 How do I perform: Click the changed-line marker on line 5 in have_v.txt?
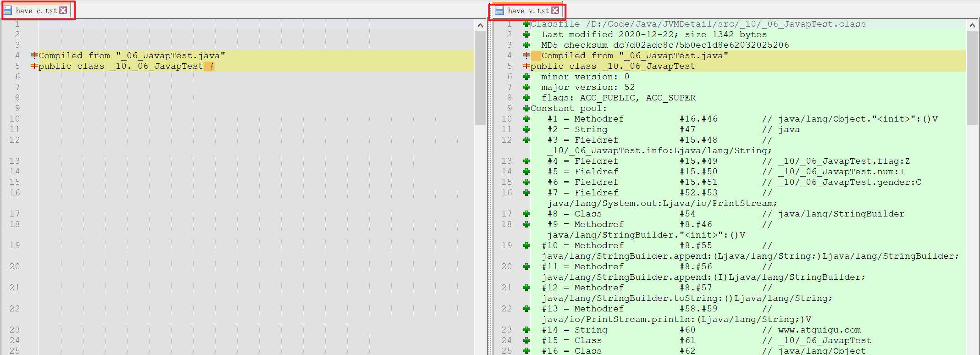pos(526,66)
